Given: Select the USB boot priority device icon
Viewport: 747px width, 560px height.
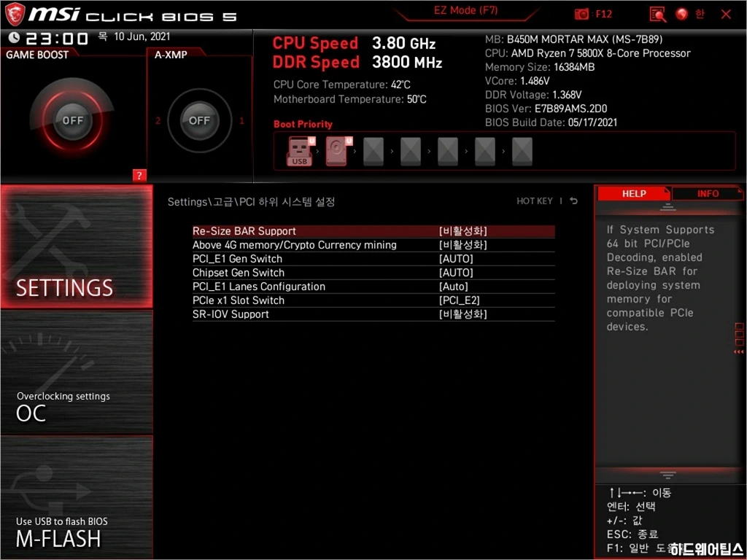Looking at the screenshot, I should [x=300, y=151].
